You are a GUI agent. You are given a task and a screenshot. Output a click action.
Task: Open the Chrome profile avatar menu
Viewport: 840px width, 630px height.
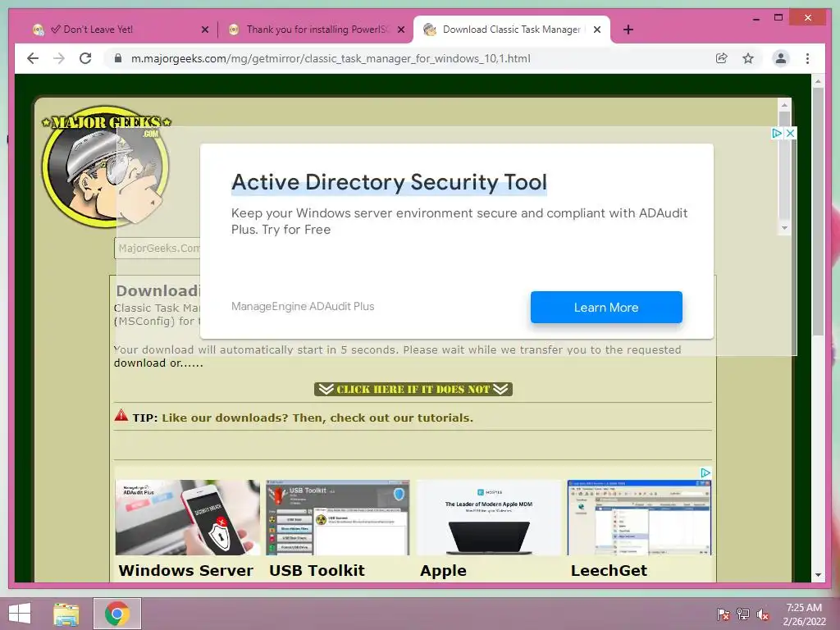click(781, 58)
